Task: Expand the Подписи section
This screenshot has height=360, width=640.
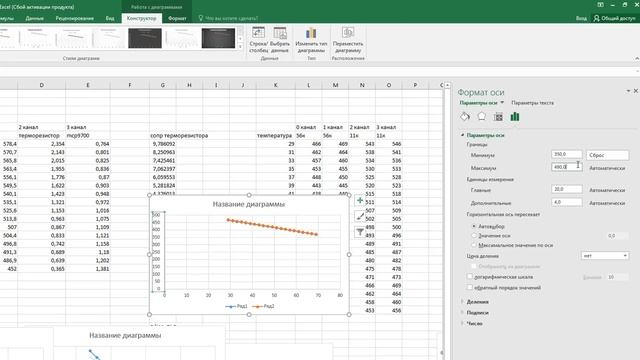Action: 462,313
